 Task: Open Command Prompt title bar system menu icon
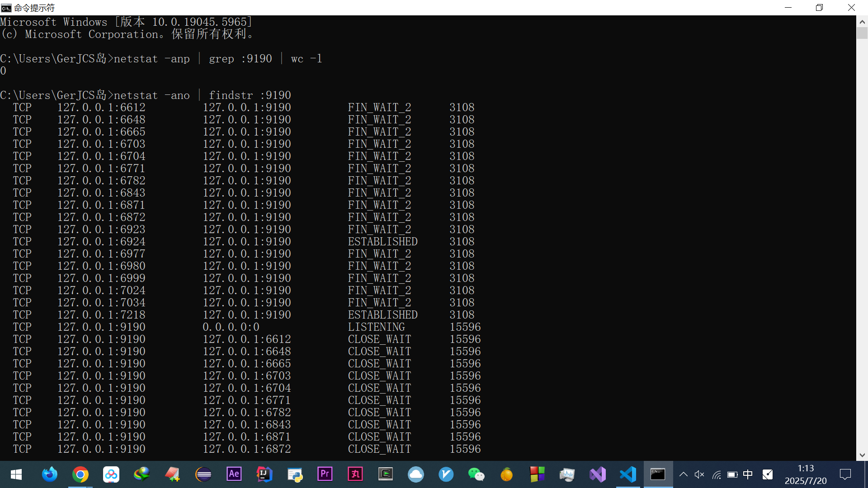point(6,8)
